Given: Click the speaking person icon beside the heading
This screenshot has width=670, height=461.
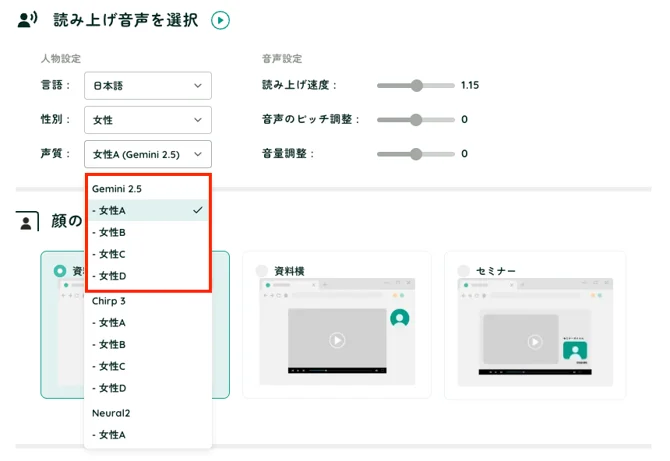Looking at the screenshot, I should click(x=27, y=20).
